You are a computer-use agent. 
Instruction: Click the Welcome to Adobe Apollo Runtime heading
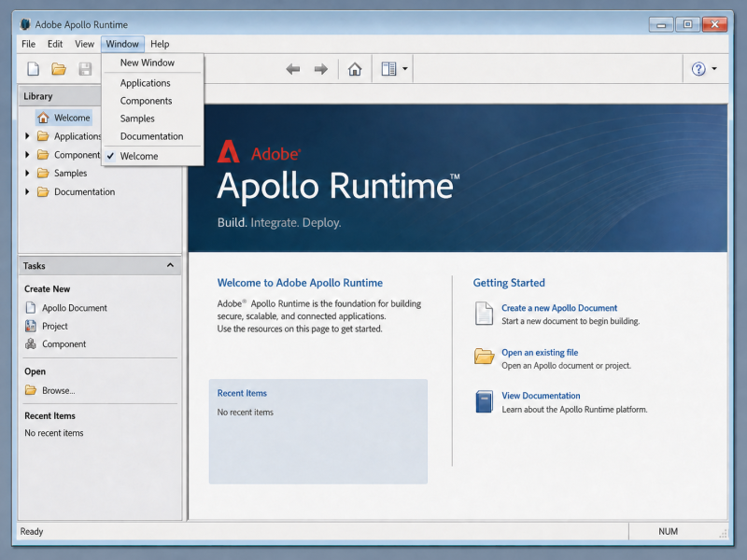pyautogui.click(x=300, y=283)
